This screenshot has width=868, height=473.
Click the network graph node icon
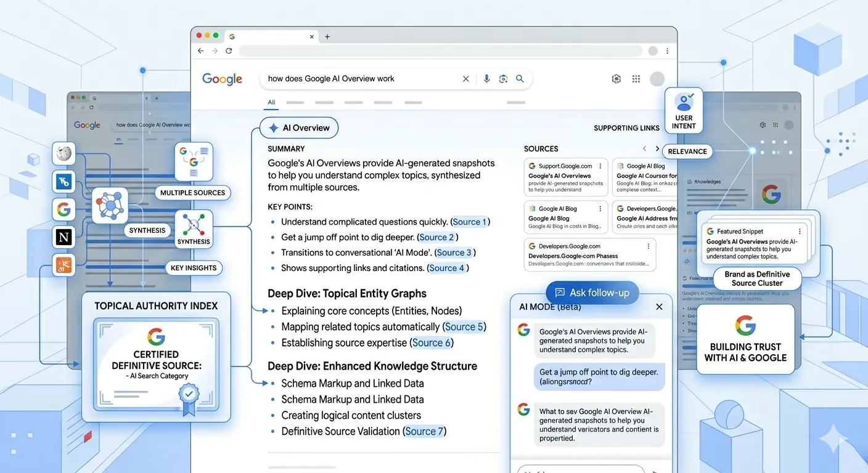point(110,205)
